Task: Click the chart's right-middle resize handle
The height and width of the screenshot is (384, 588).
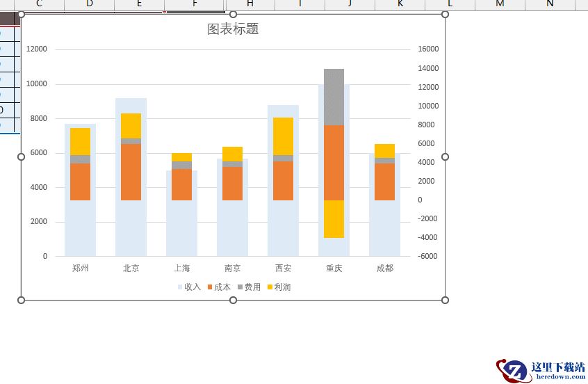Action: tap(445, 157)
